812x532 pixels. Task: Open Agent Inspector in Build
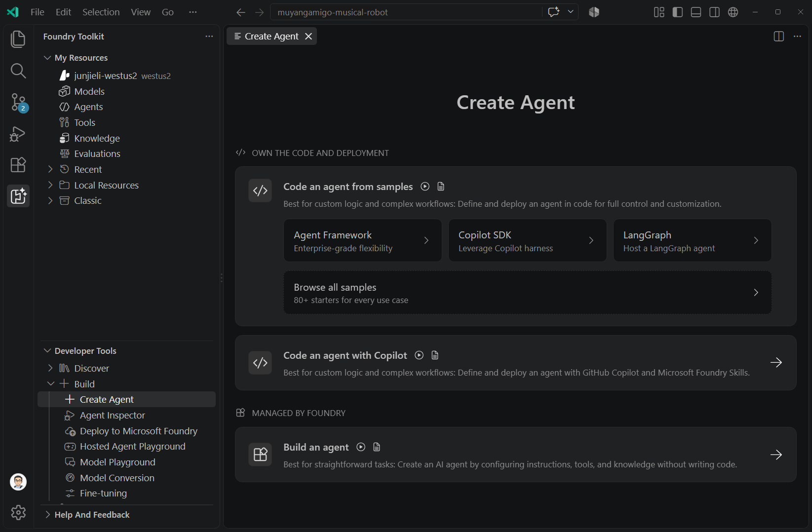tap(127, 416)
